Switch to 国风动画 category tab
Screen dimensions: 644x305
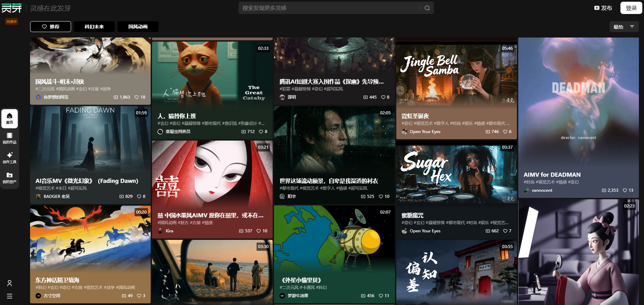[x=138, y=27]
